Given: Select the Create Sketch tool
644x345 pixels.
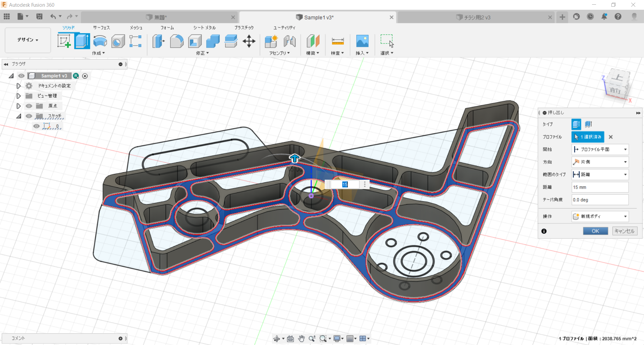Looking at the screenshot, I should (x=64, y=41).
